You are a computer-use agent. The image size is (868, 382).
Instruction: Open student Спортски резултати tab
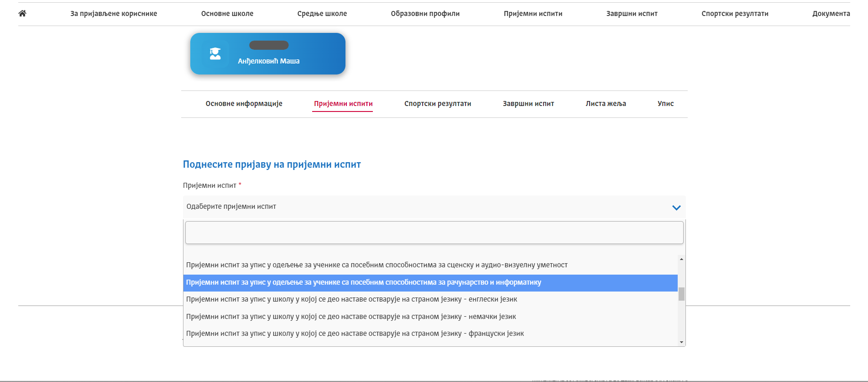438,104
